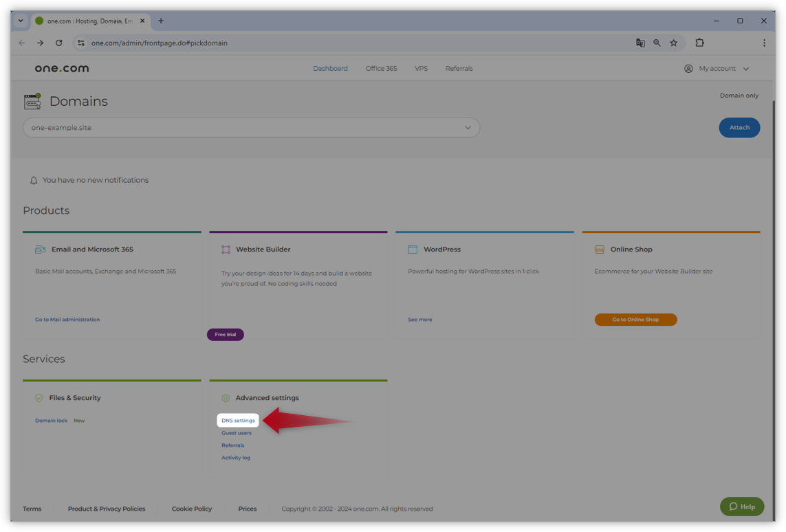Open Google Translate in the address bar
786x532 pixels.
click(x=640, y=43)
